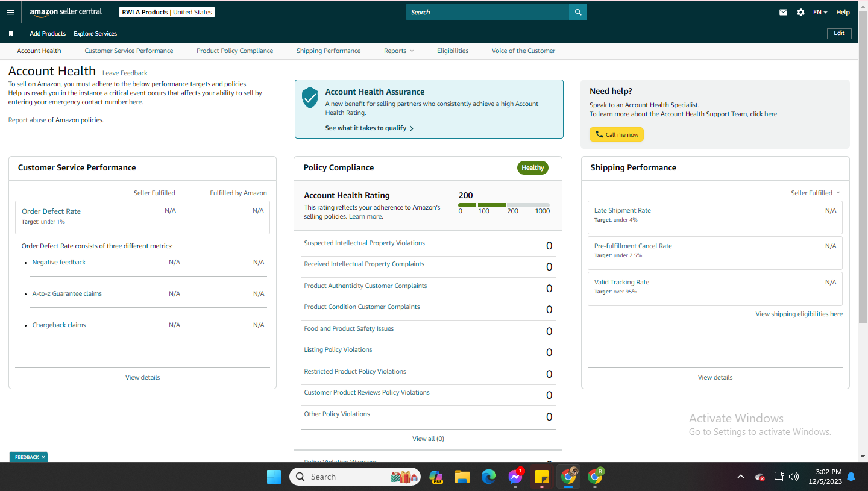Click the Account Health Assurance shield icon
This screenshot has height=491, width=868.
pyautogui.click(x=310, y=98)
